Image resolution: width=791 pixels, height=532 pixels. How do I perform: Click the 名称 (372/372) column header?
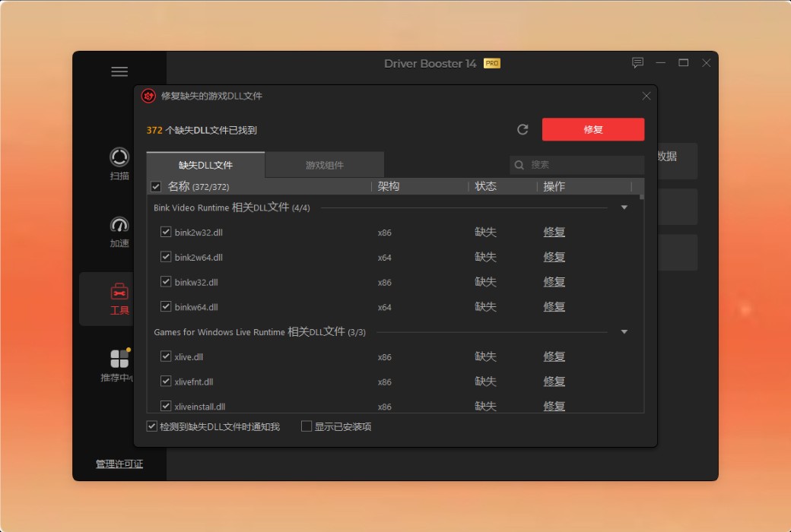pyautogui.click(x=199, y=186)
